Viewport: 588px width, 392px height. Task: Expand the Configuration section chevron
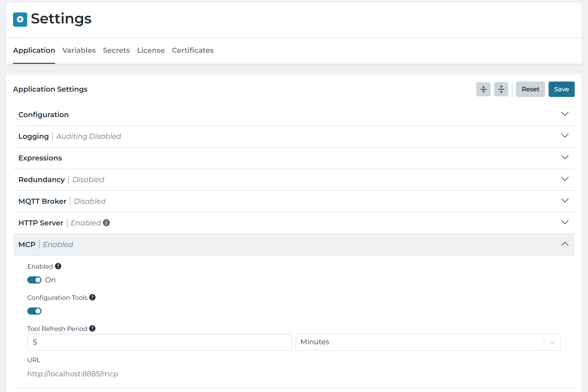(x=565, y=114)
